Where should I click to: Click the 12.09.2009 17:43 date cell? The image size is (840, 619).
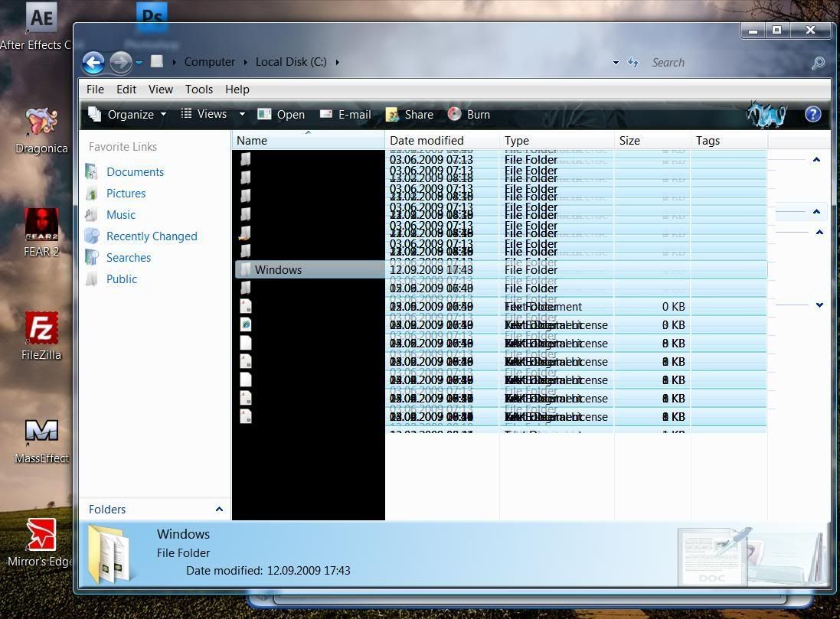point(431,270)
